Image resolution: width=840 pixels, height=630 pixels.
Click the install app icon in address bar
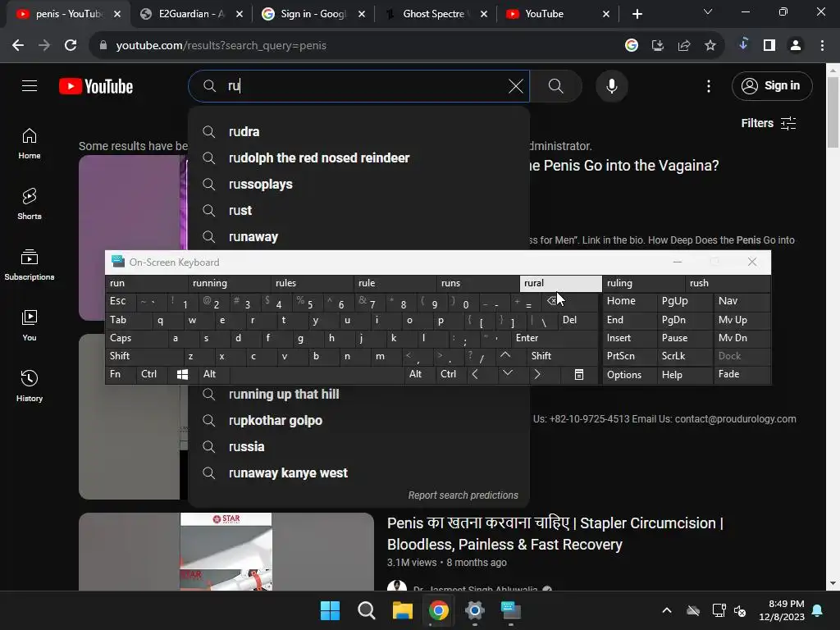[x=657, y=46]
